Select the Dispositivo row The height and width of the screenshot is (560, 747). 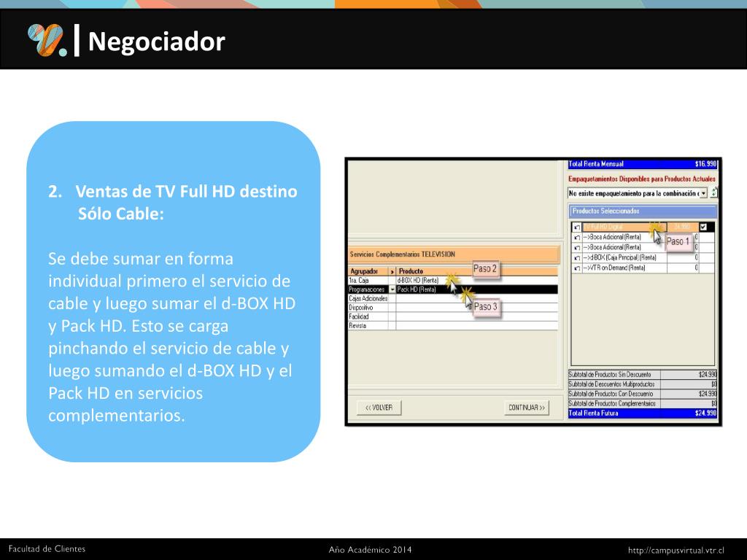point(452,308)
